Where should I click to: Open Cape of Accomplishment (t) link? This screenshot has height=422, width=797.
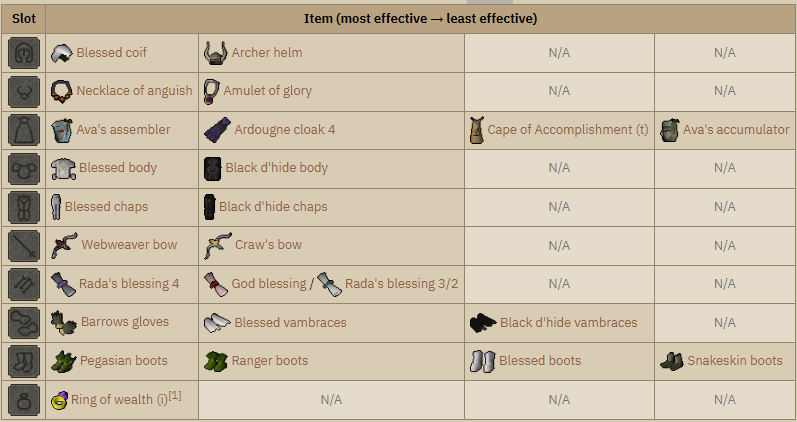(x=568, y=130)
